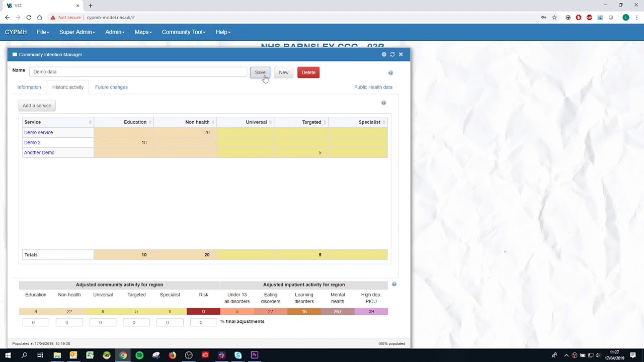Screen dimensions: 644x362
Task: Open the Demo 2 service link
Action: [x=32, y=143]
